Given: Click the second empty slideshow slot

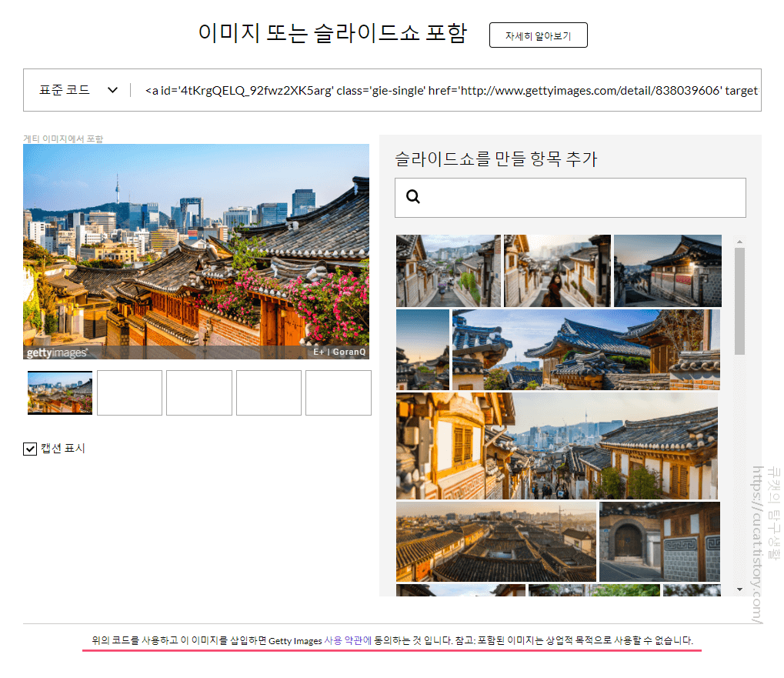Looking at the screenshot, I should 129,393.
